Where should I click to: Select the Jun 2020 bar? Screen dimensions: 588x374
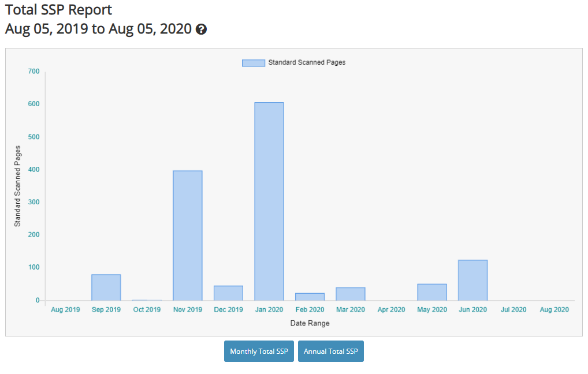(472, 280)
